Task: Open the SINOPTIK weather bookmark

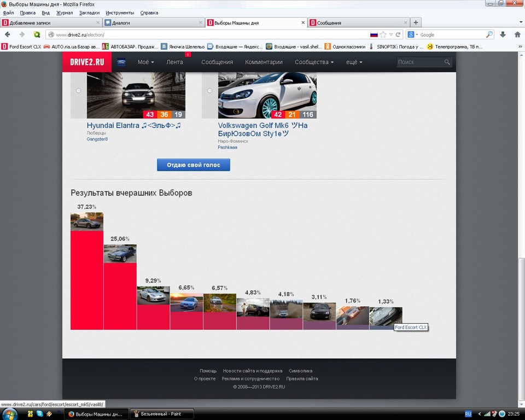Action: coord(396,46)
